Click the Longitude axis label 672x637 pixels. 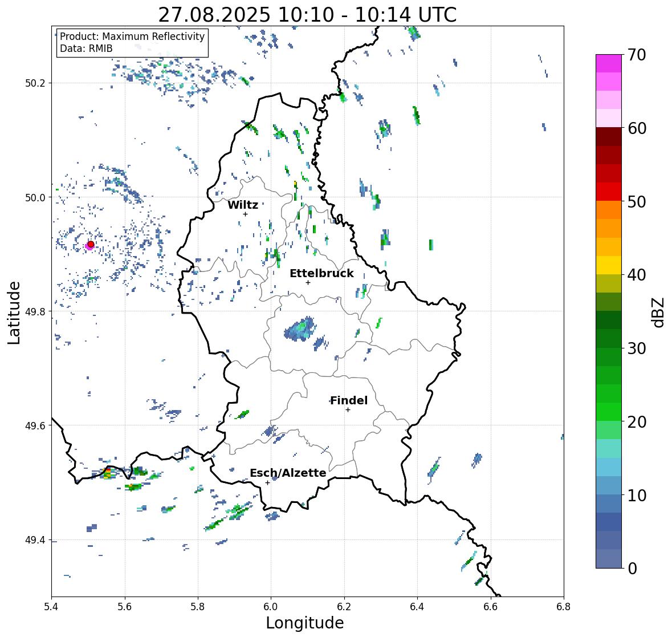click(305, 623)
